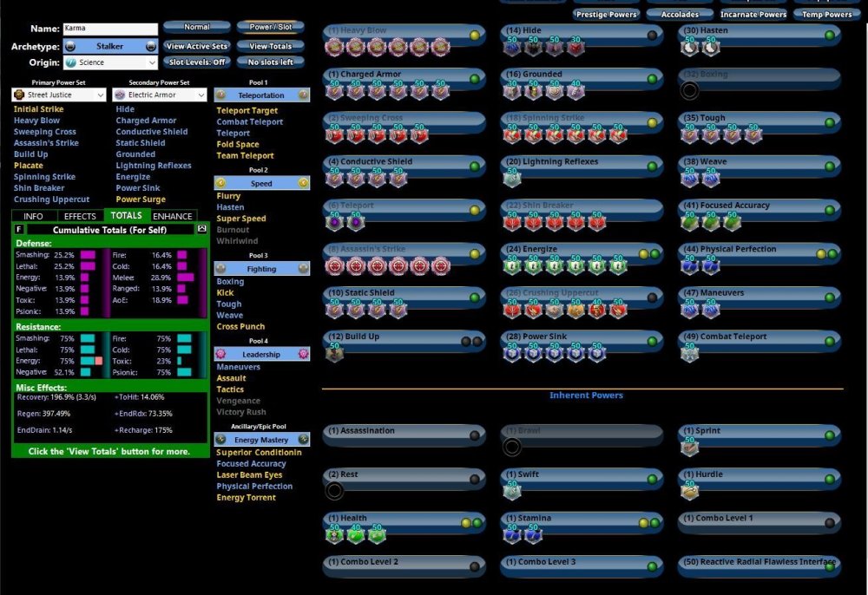Click the Combat Teleport enhancement slot icon
Screen dimensions: 868x595
(690, 354)
